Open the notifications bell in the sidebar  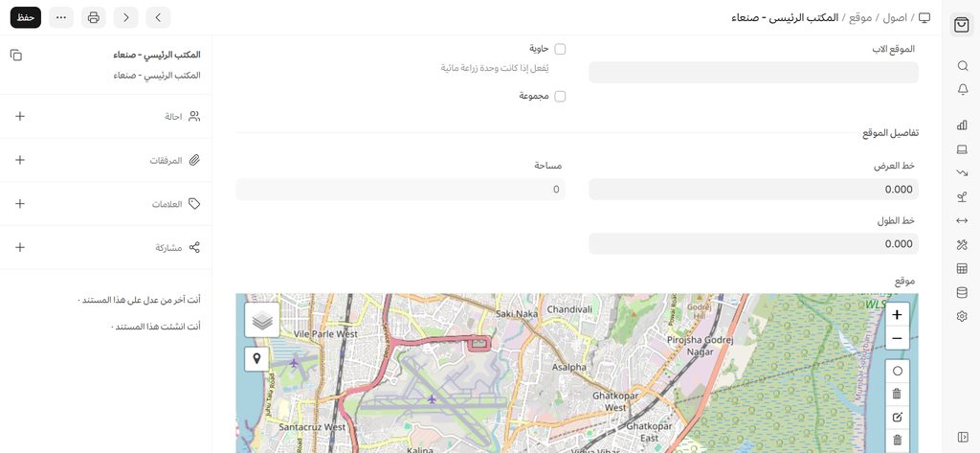pos(962,89)
